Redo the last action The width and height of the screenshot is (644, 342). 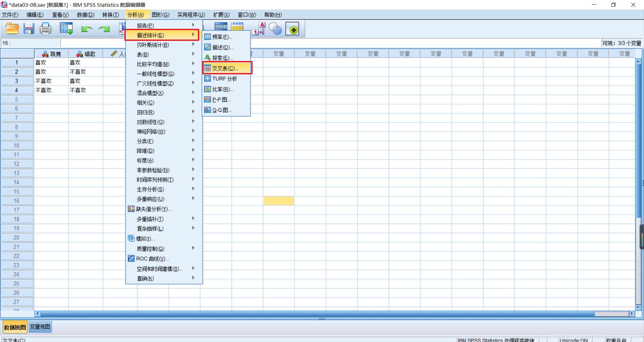click(x=104, y=29)
